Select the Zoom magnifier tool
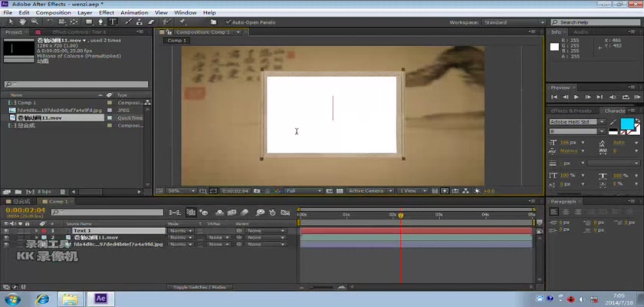Screen dimensions: 644x307 pyautogui.click(x=34, y=22)
